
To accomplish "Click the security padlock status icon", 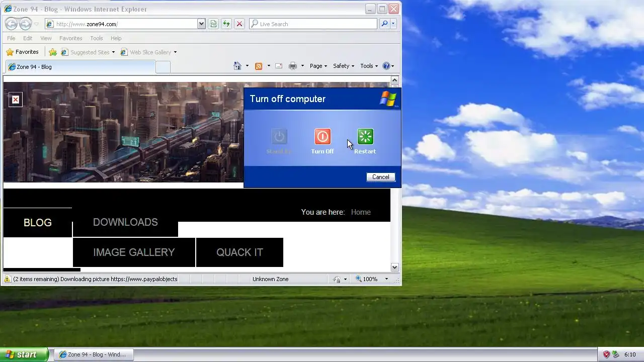I will [337, 279].
